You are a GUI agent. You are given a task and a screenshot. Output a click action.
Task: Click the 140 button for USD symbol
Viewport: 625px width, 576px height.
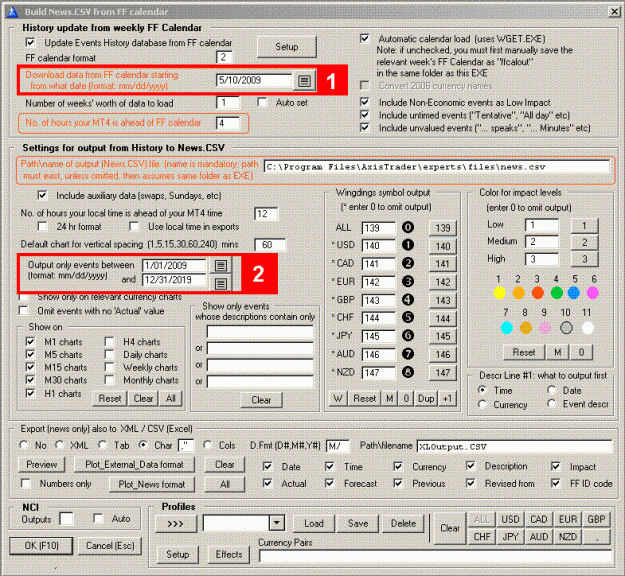coord(442,246)
